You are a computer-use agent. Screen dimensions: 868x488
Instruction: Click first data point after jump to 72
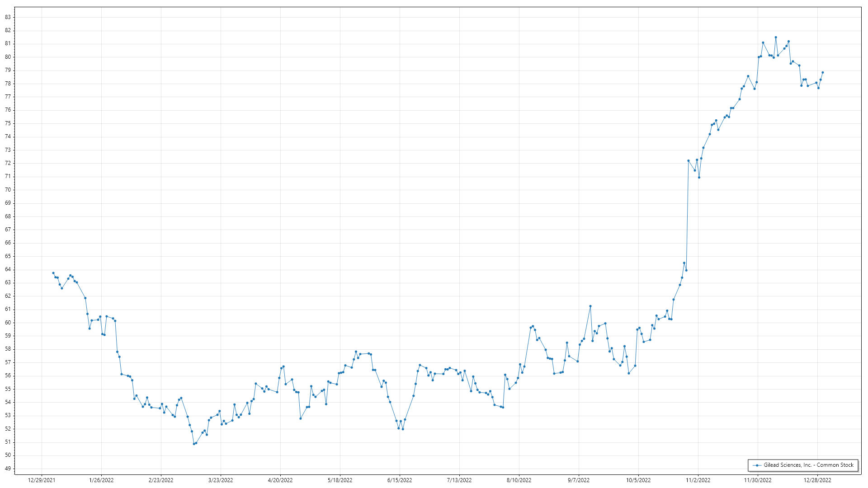[x=689, y=161]
